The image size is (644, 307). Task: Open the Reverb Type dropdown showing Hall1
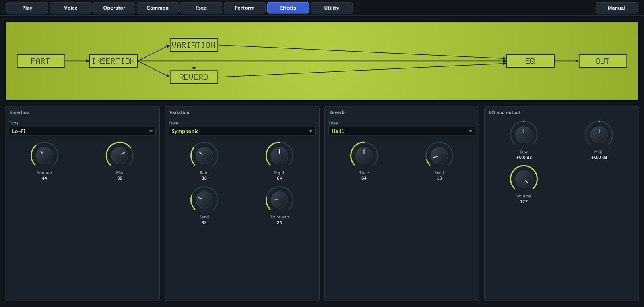pyautogui.click(x=402, y=131)
